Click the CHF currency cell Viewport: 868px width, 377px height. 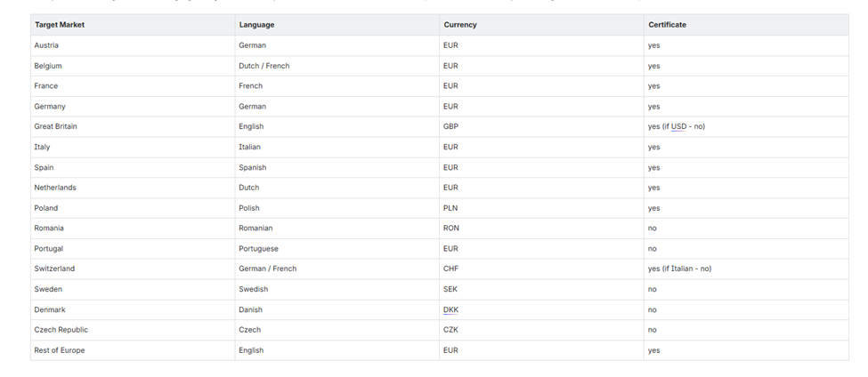pyautogui.click(x=450, y=269)
